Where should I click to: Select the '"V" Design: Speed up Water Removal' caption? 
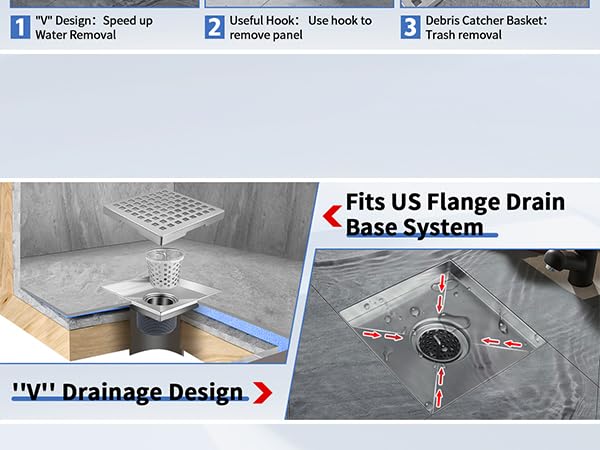click(94, 28)
